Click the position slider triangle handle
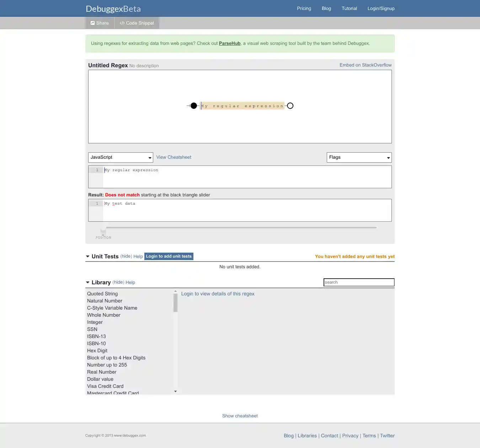Image resolution: width=480 pixels, height=448 pixels. [103, 232]
